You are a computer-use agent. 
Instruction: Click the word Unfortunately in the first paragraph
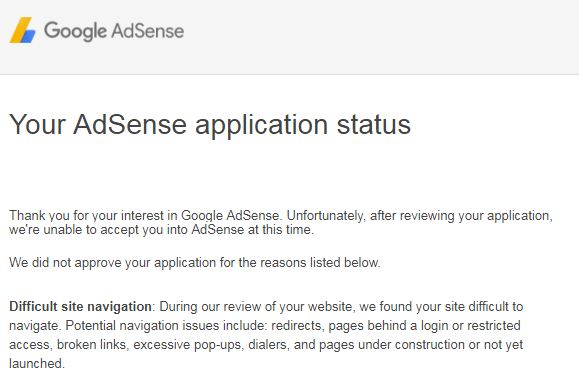click(x=325, y=216)
